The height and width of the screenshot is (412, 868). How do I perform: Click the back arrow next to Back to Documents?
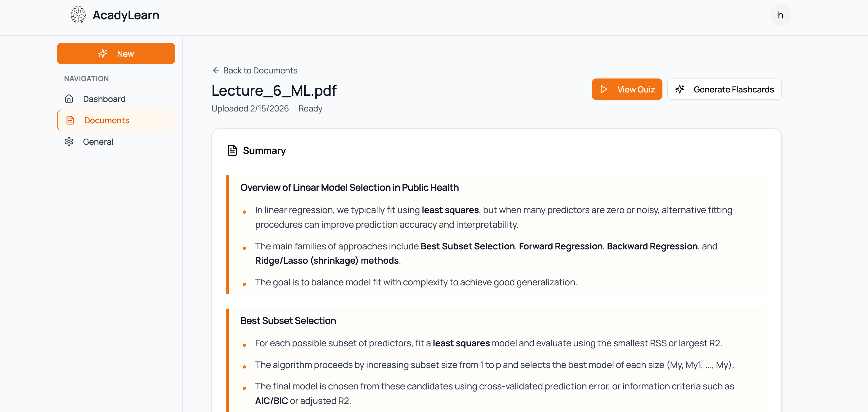[x=216, y=70]
